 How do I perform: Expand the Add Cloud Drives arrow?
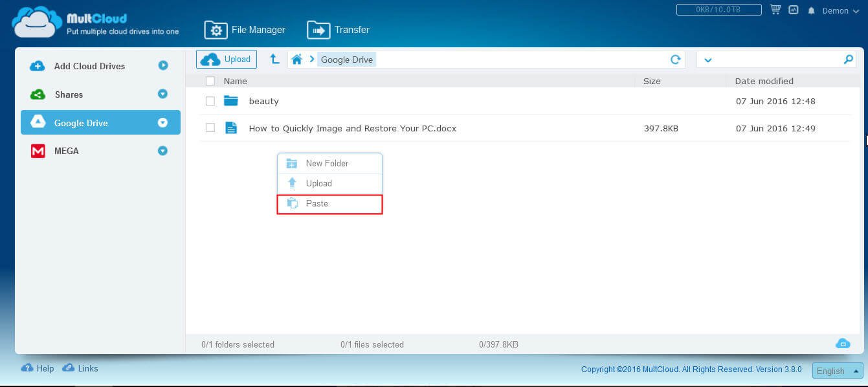(163, 65)
